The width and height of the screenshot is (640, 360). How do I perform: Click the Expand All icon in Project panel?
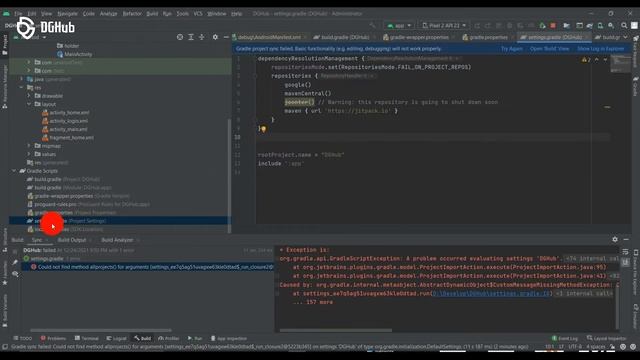(191, 37)
